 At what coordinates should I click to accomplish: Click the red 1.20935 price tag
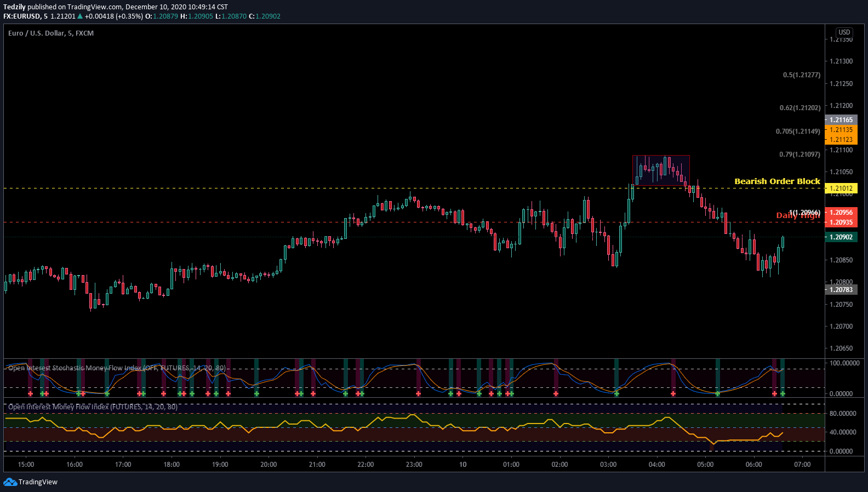pos(841,222)
